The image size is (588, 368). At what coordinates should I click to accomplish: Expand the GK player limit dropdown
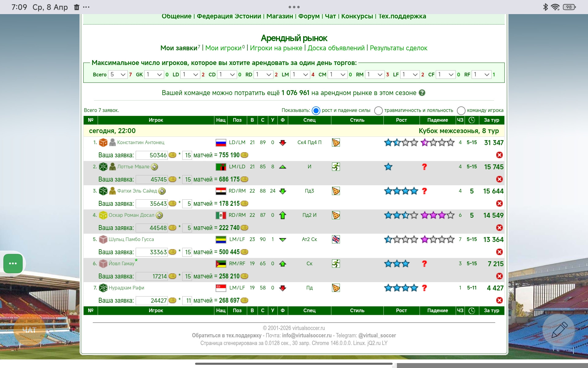[x=154, y=75]
